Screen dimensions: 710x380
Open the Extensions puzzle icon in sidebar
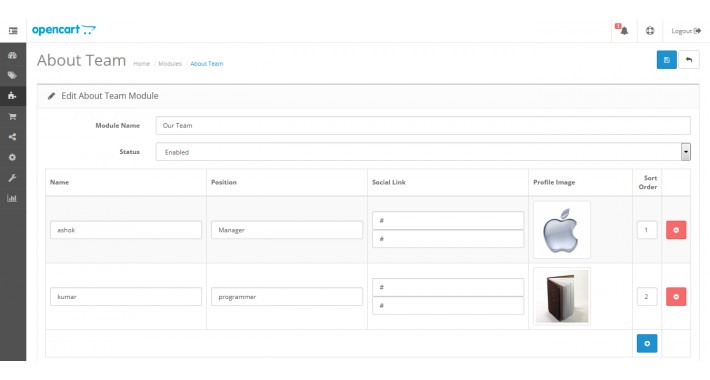(x=12, y=96)
